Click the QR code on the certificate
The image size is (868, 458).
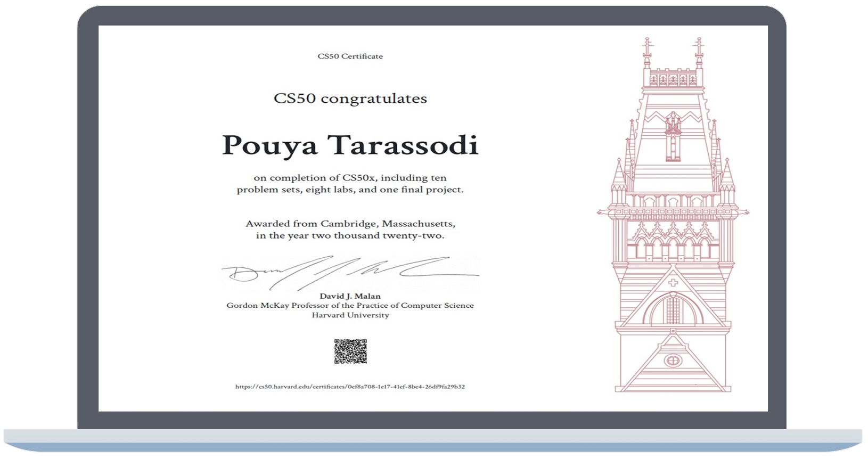coord(350,351)
